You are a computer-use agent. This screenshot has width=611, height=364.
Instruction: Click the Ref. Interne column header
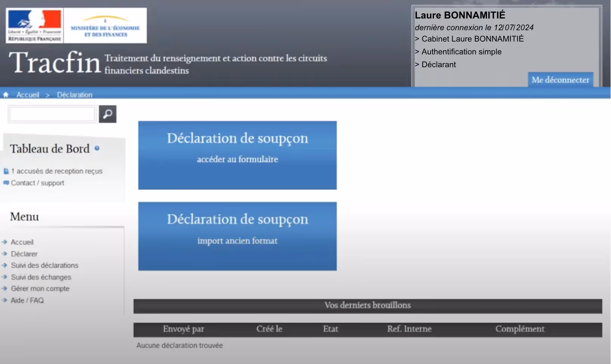pyautogui.click(x=409, y=329)
